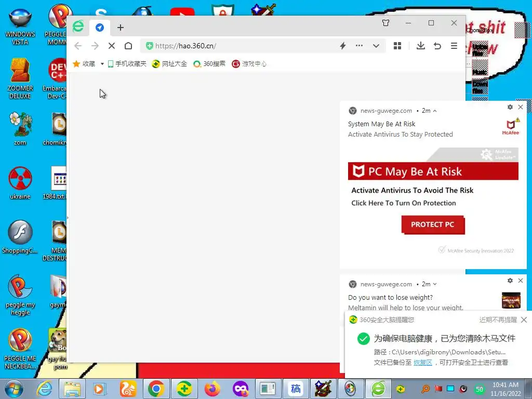Open the browser downloads icon
The width and height of the screenshot is (532, 399).
pyautogui.click(x=421, y=46)
